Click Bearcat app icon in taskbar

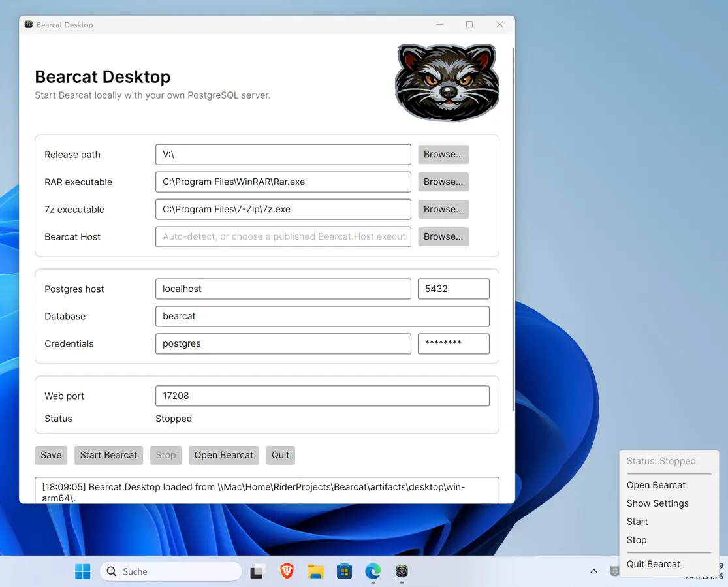(402, 571)
